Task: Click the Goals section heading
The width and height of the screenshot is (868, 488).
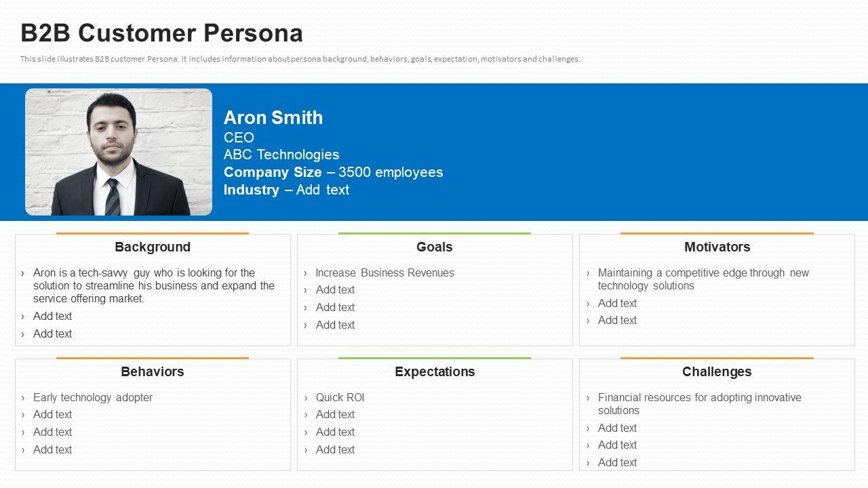Action: pyautogui.click(x=434, y=247)
